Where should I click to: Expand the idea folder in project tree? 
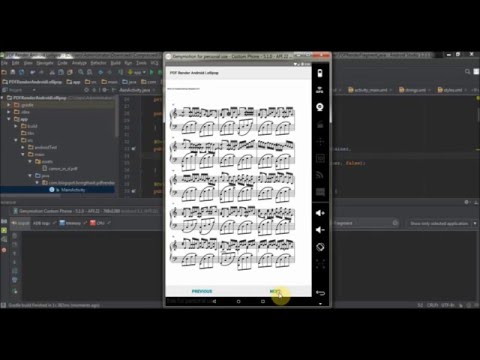(x=9, y=112)
